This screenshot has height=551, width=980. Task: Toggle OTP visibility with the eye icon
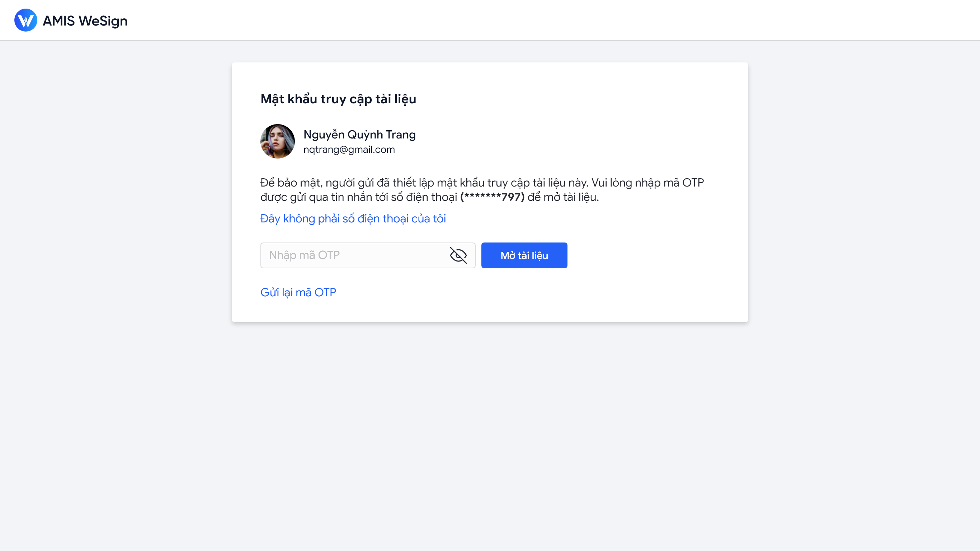(x=458, y=255)
